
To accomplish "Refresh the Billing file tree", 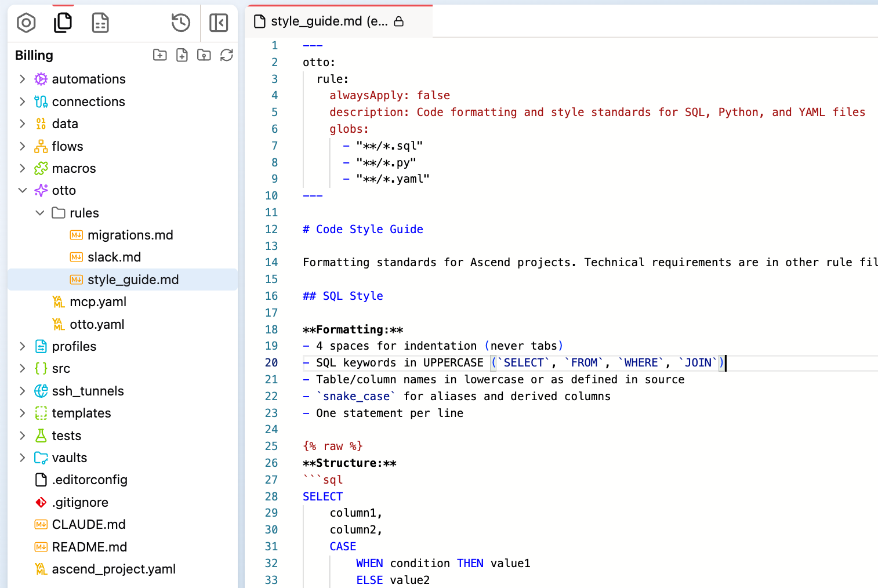I will [x=227, y=55].
